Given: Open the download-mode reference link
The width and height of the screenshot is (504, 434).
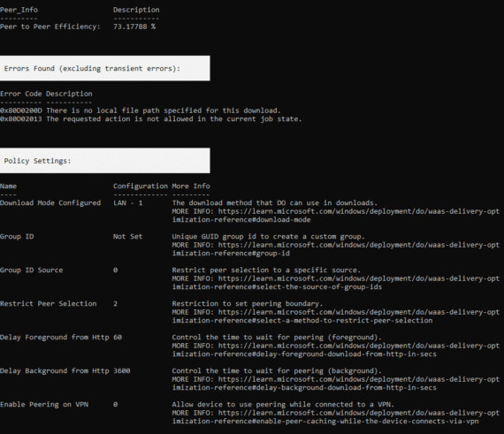Looking at the screenshot, I should 336,216.
